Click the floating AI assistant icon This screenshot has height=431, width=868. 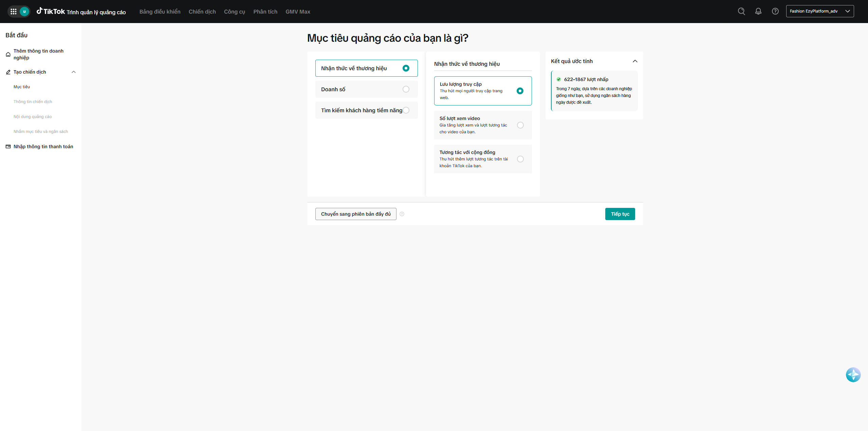[x=853, y=375]
